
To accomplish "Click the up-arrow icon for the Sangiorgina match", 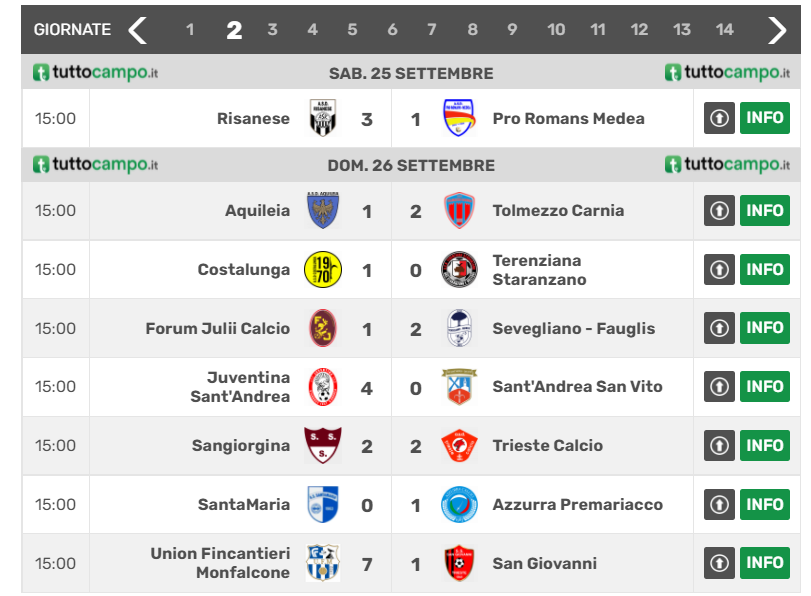I will (719, 446).
